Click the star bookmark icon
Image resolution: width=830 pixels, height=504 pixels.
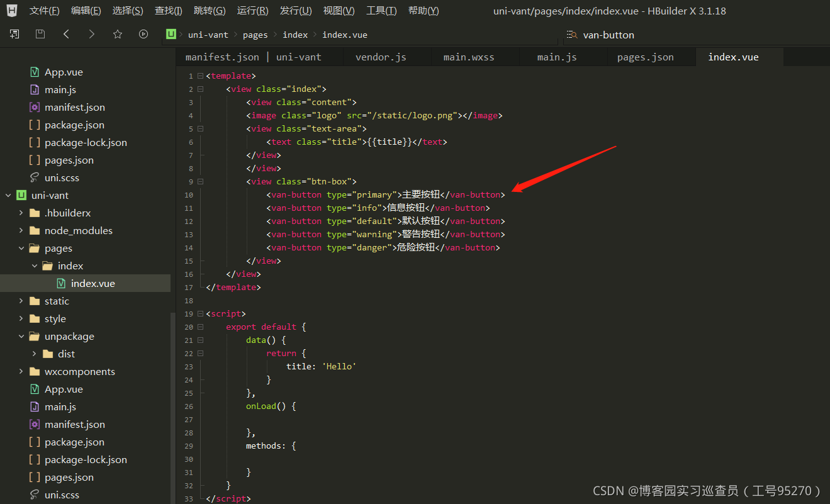coord(118,35)
